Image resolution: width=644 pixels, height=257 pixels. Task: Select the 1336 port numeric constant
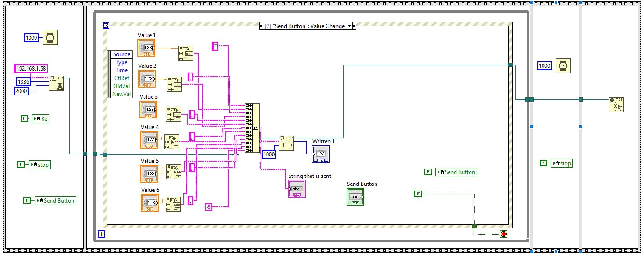click(x=23, y=81)
